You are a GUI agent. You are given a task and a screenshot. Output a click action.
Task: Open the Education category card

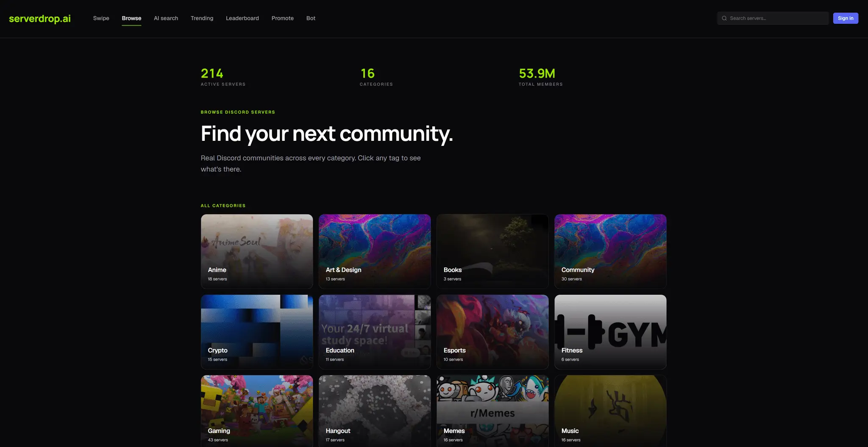pyautogui.click(x=375, y=332)
